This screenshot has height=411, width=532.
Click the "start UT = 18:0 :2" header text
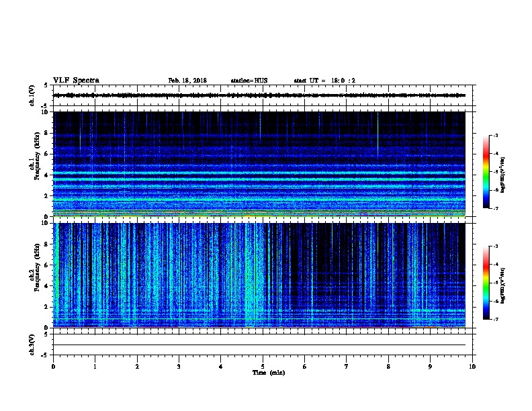tap(324, 81)
